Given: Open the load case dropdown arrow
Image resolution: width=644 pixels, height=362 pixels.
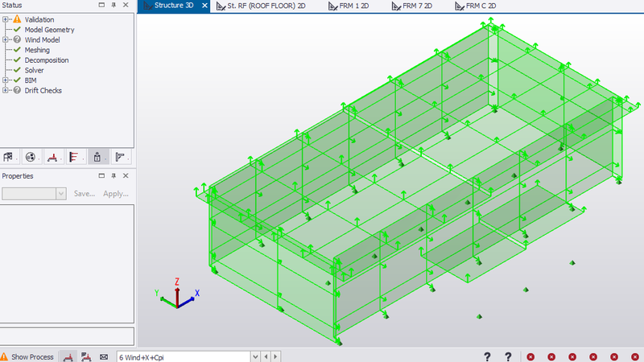Looking at the screenshot, I should (x=255, y=357).
